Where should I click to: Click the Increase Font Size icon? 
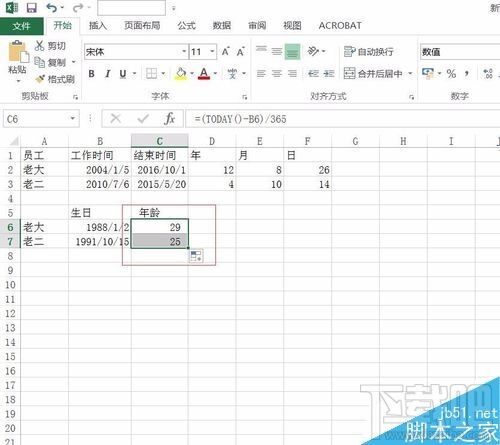coord(226,52)
